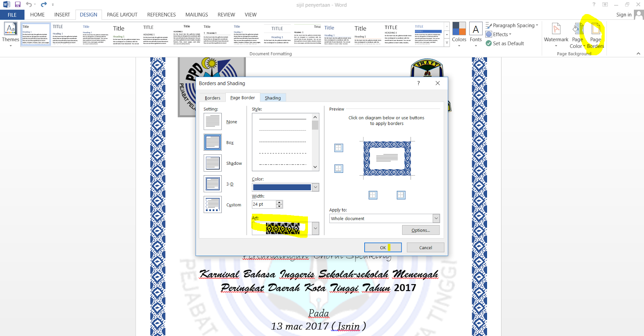
Task: Open Ribbon Display Options icon
Action: coord(605,4)
